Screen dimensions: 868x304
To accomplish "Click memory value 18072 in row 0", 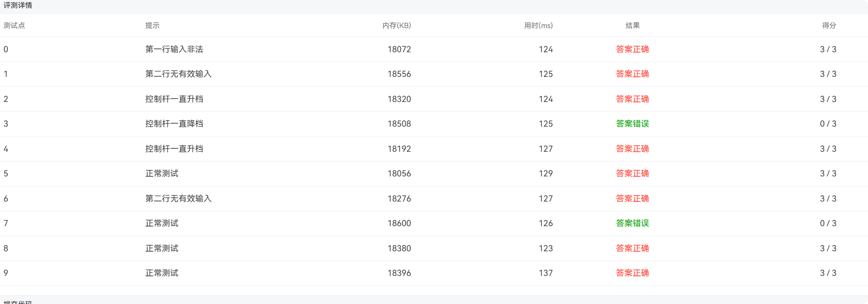I will pos(399,49).
